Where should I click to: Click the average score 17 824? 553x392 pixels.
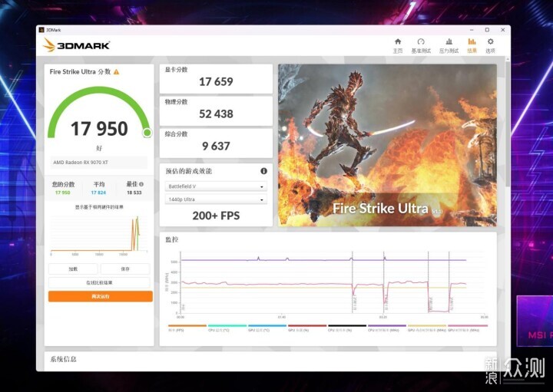98,193
